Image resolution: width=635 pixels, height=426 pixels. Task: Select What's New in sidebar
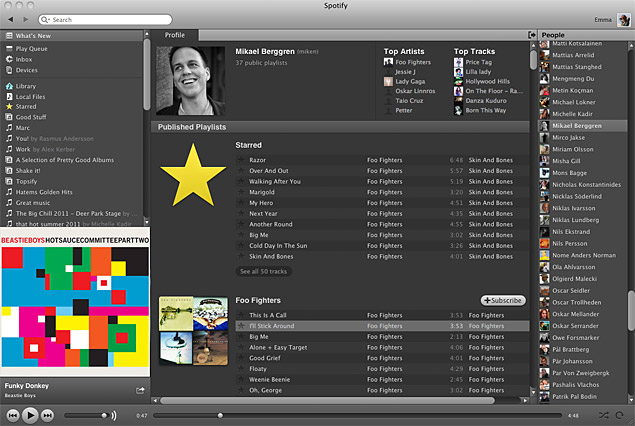(33, 36)
